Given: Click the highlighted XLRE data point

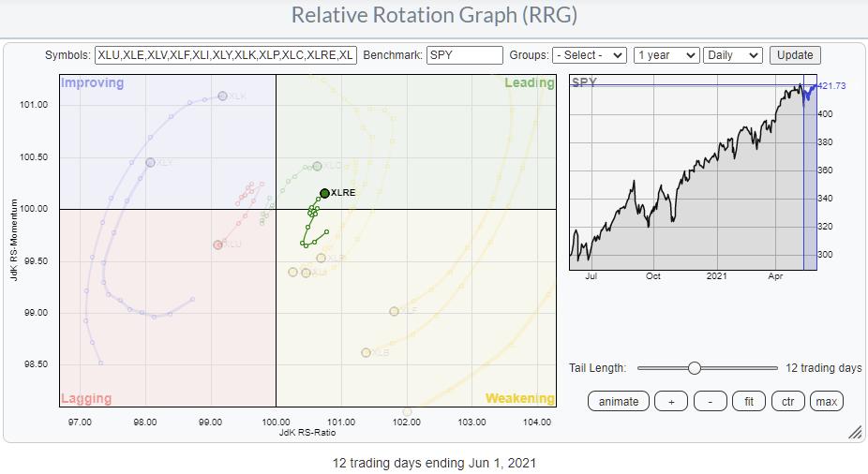Looking at the screenshot, I should [x=324, y=193].
